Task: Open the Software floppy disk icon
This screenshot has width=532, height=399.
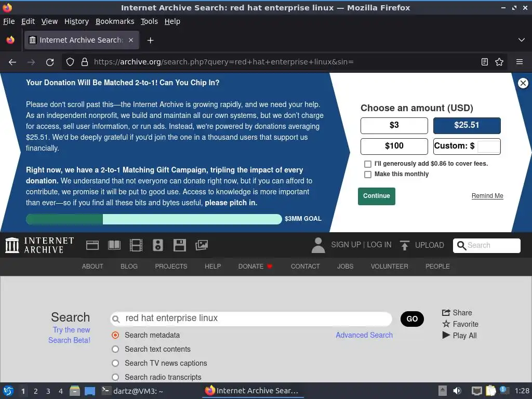Action: click(x=179, y=245)
